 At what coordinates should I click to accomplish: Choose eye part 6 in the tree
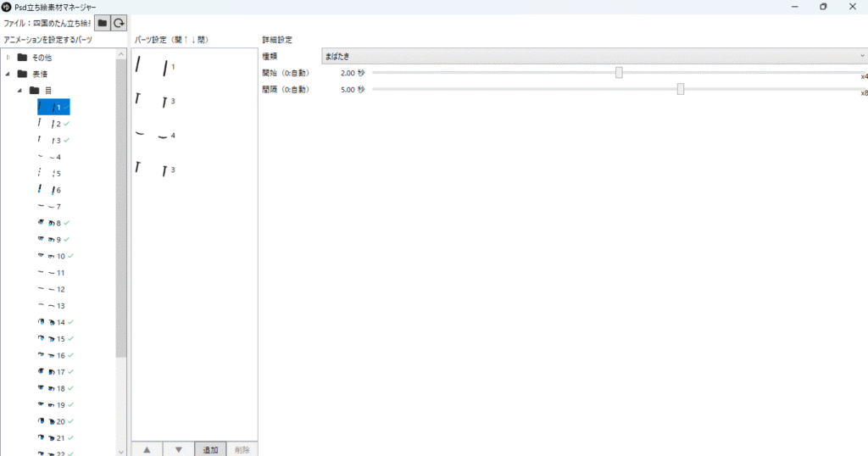tap(53, 190)
